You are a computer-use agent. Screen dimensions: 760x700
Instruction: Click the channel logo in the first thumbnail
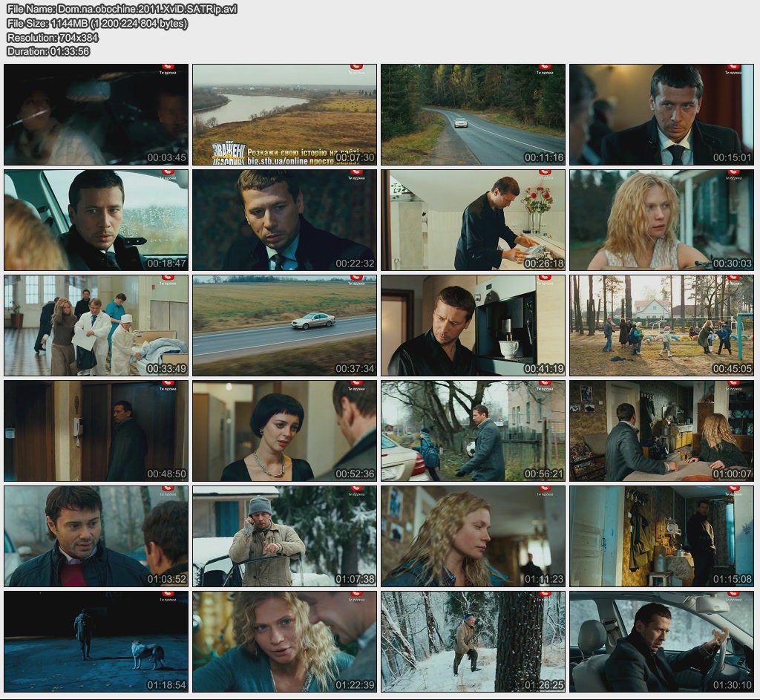[x=168, y=70]
